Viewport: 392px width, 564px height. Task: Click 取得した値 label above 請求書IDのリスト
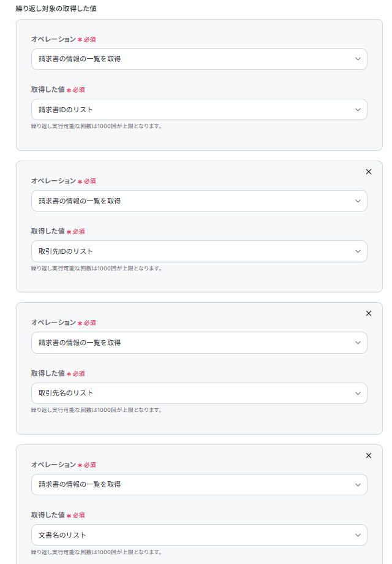point(48,90)
